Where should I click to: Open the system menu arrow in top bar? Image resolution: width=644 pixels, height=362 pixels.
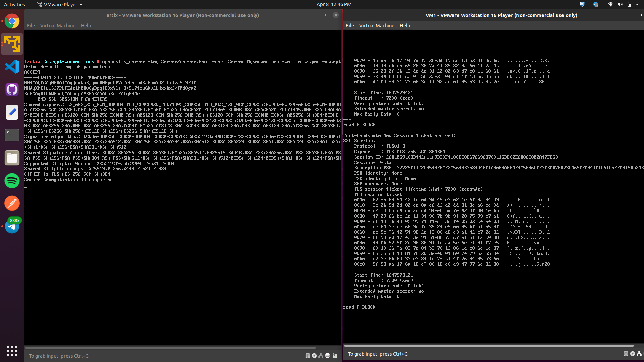[x=638, y=4]
